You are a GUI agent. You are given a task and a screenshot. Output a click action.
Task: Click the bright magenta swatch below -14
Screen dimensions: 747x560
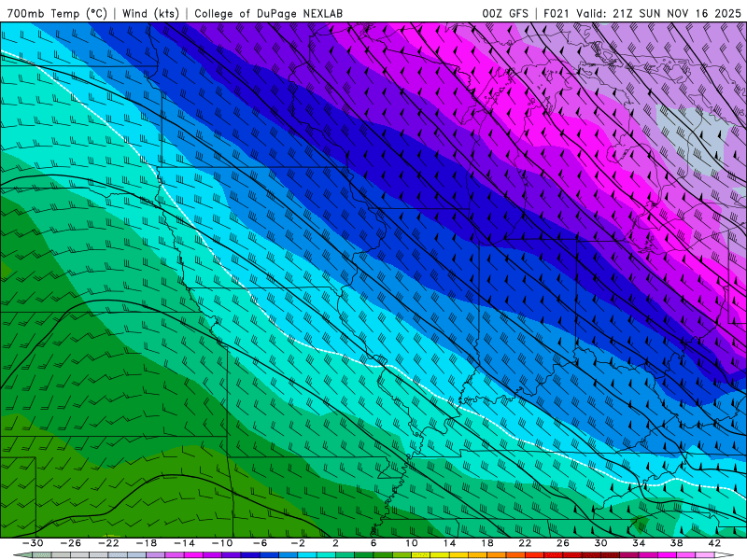[193, 555]
